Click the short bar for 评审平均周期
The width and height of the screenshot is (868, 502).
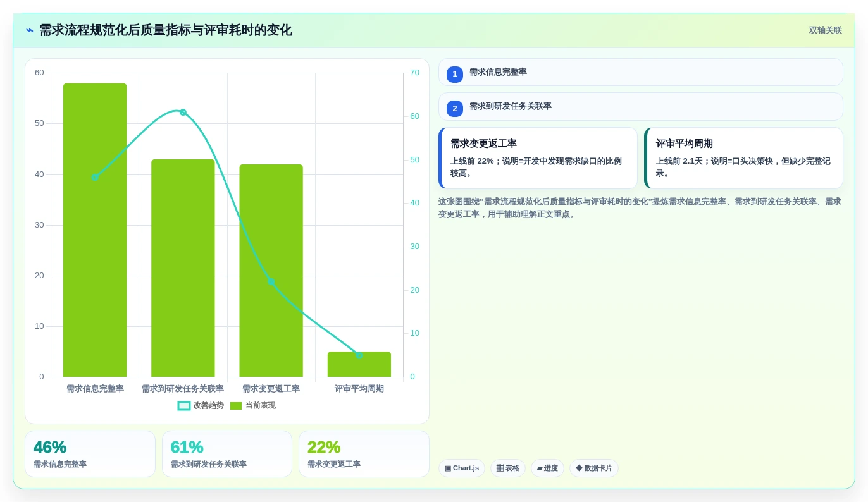click(x=359, y=364)
